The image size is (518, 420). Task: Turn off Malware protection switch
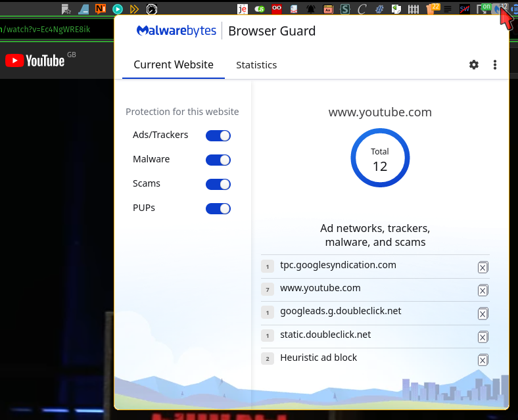coord(218,160)
